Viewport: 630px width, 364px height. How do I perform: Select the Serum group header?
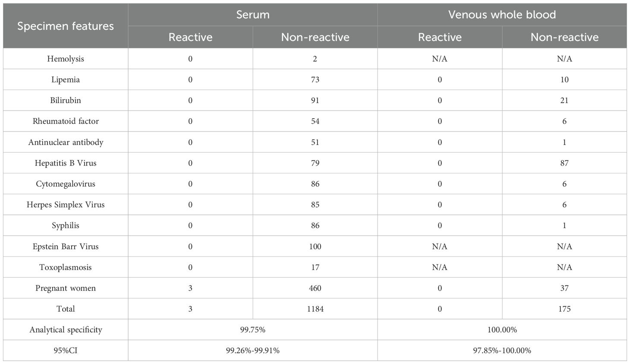pos(253,15)
